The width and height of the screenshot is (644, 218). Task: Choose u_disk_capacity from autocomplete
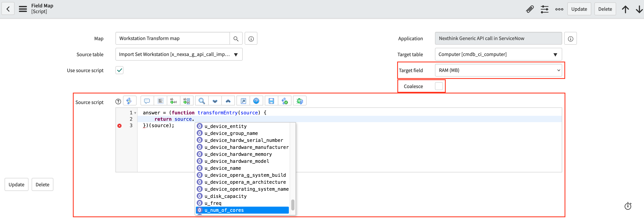(242, 196)
